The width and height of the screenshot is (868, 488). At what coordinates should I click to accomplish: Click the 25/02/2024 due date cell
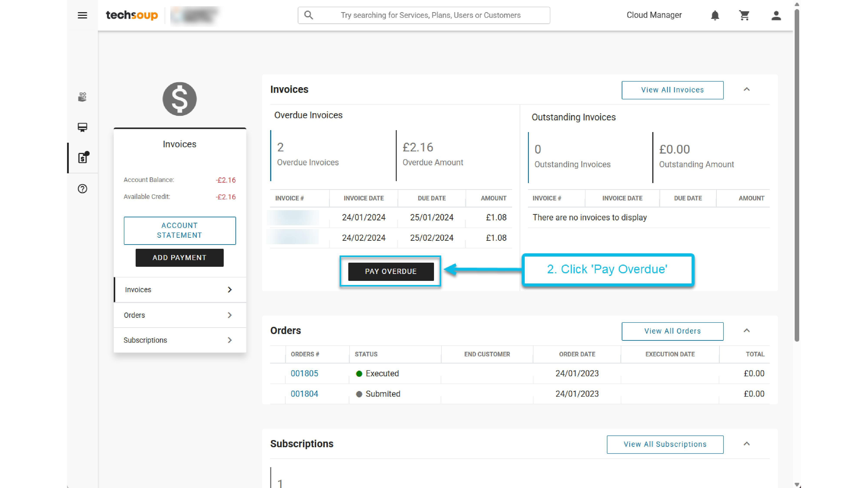[432, 238]
